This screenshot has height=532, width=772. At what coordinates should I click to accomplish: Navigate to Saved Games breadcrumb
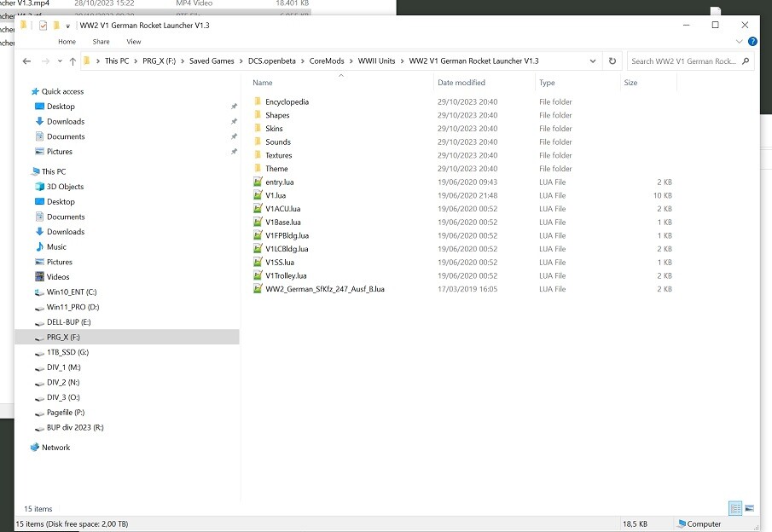212,61
